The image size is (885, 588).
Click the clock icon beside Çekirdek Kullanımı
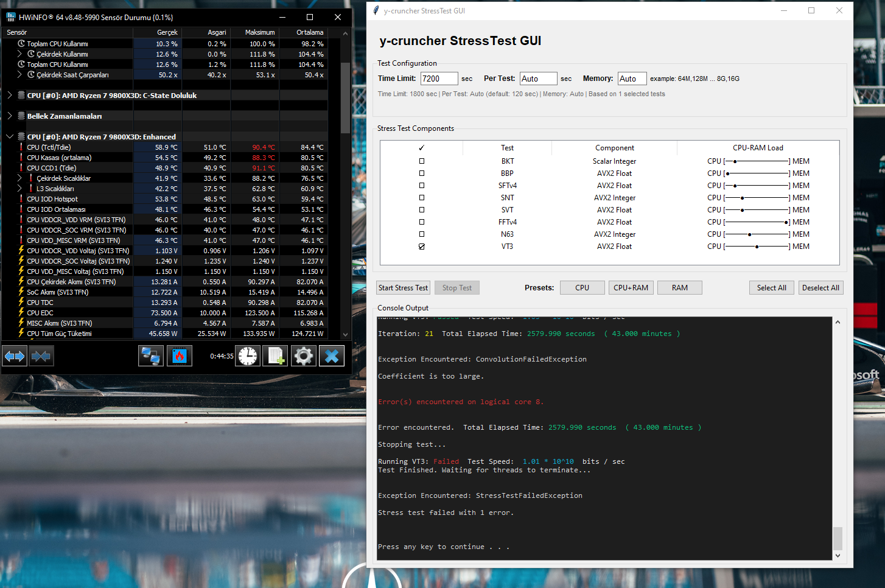pos(31,54)
